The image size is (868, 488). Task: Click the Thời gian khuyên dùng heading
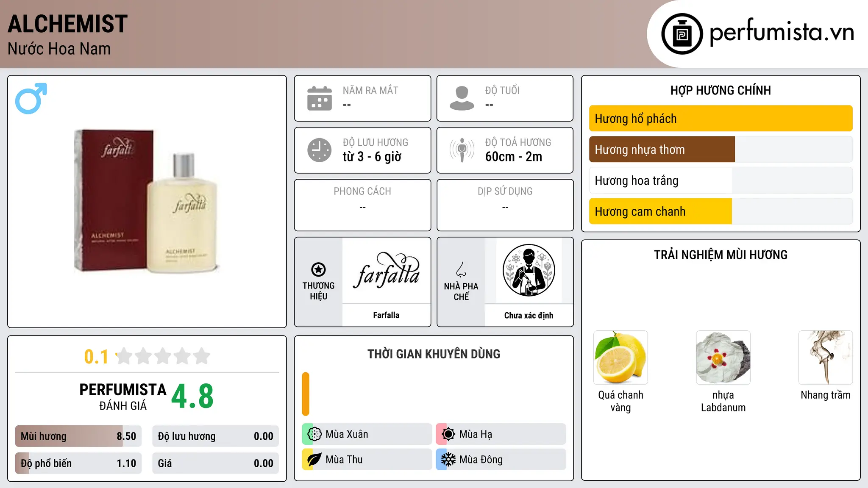(x=434, y=354)
